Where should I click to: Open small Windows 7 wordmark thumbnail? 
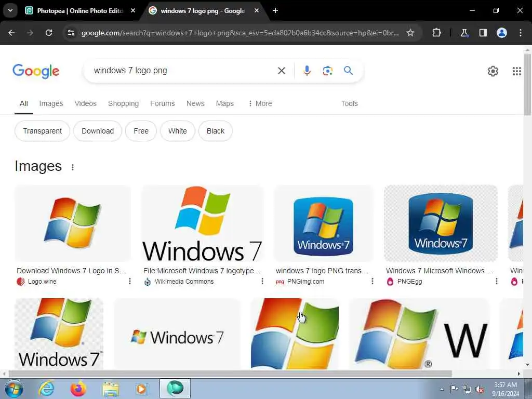(x=177, y=334)
